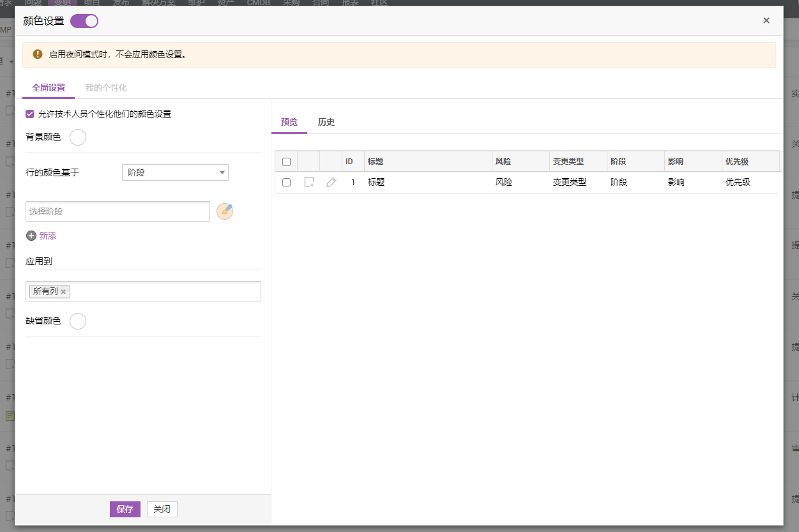The width and height of the screenshot is (799, 532).
Task: Click the plus icon beside 新添
Action: pos(31,236)
